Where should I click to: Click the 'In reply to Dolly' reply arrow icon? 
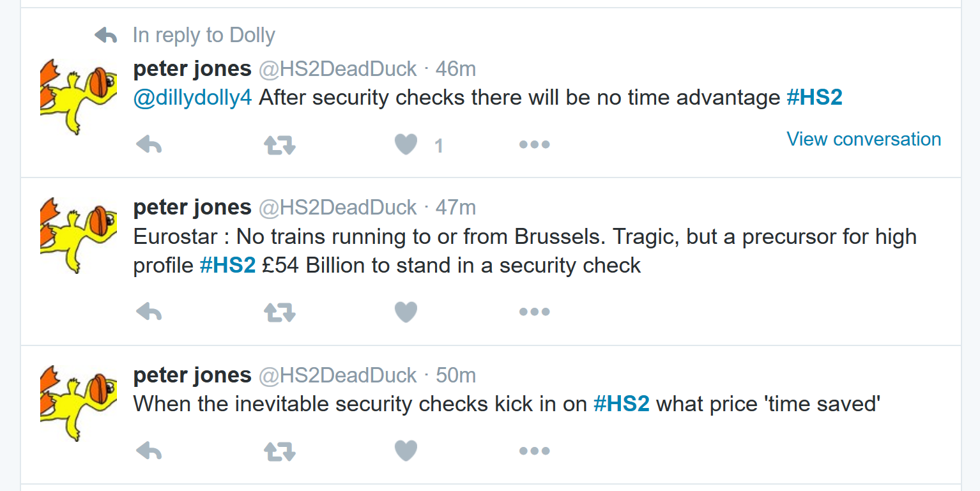105,35
